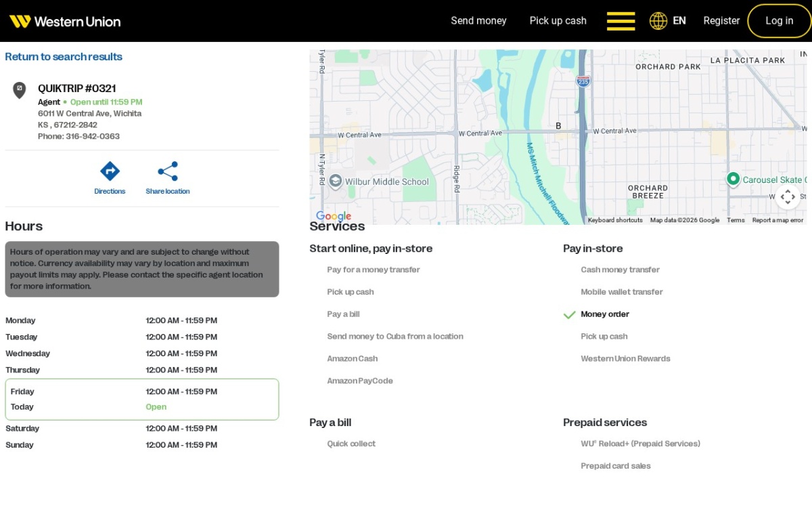This screenshot has width=812, height=508.
Task: Open the map Terms link
Action: [x=736, y=220]
